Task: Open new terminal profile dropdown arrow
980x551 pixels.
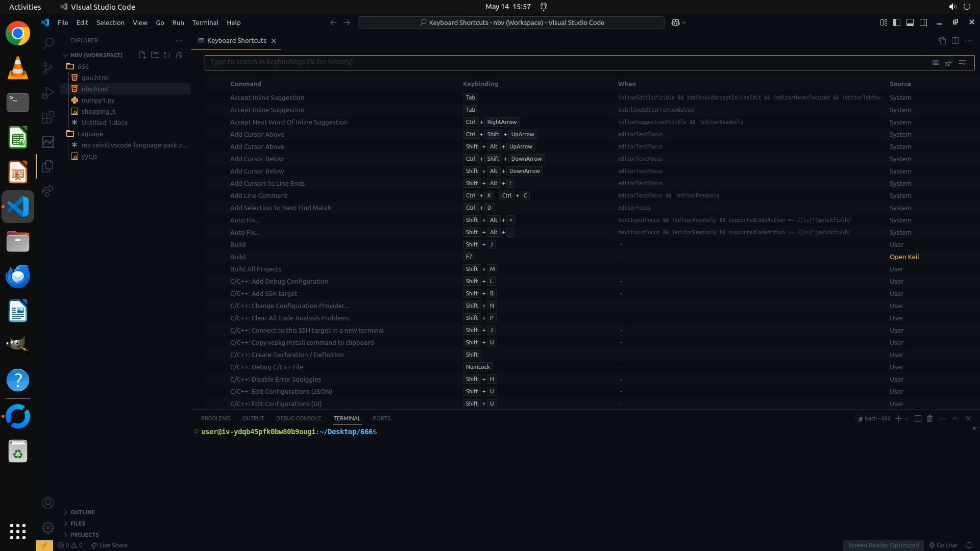Action: (906, 418)
